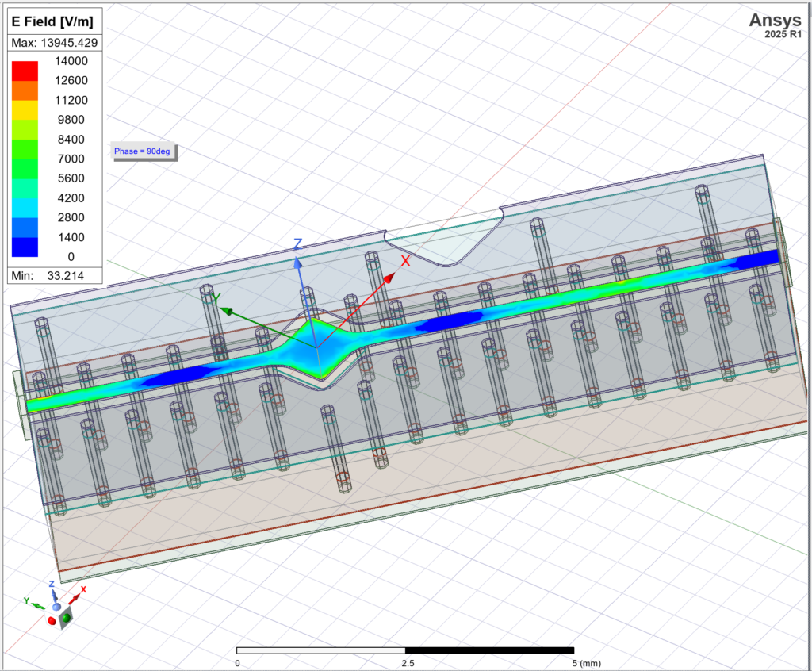This screenshot has width=812, height=671.
Task: Click the red sphere on the orientation gizmo cube
Action: click(52, 620)
